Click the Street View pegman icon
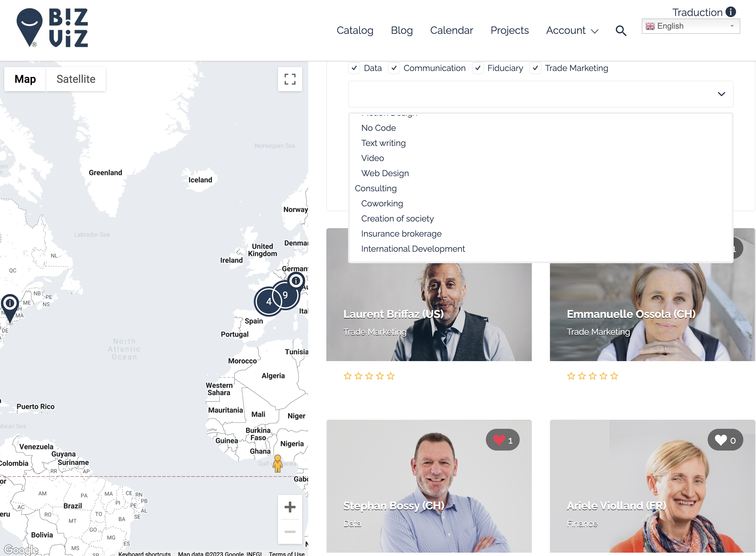 pos(278,464)
